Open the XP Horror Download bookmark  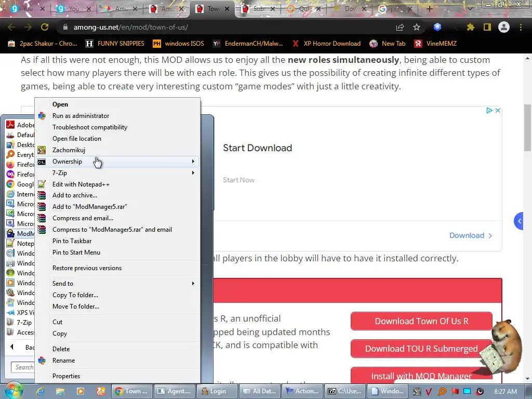326,44
